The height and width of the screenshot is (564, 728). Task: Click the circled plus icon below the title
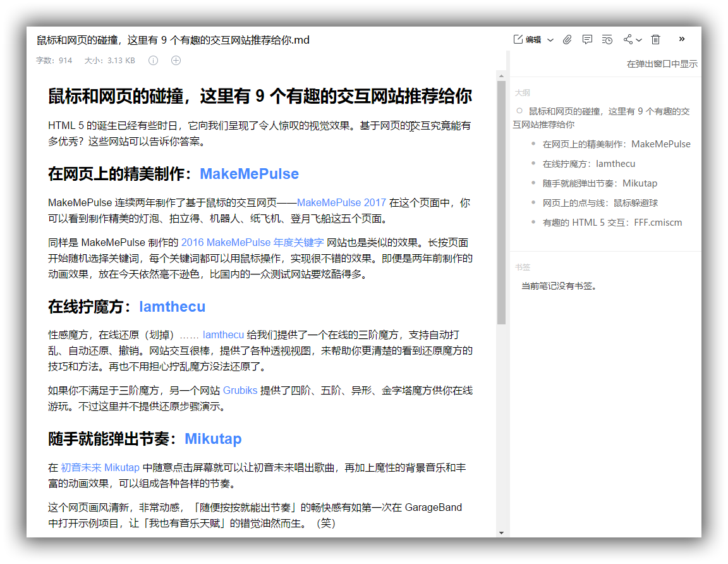click(x=176, y=61)
